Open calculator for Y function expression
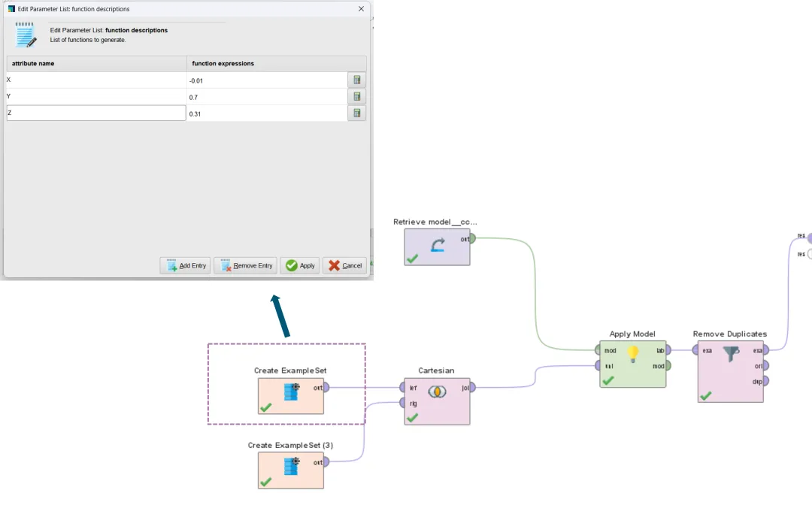The width and height of the screenshot is (812, 514). [x=357, y=97]
